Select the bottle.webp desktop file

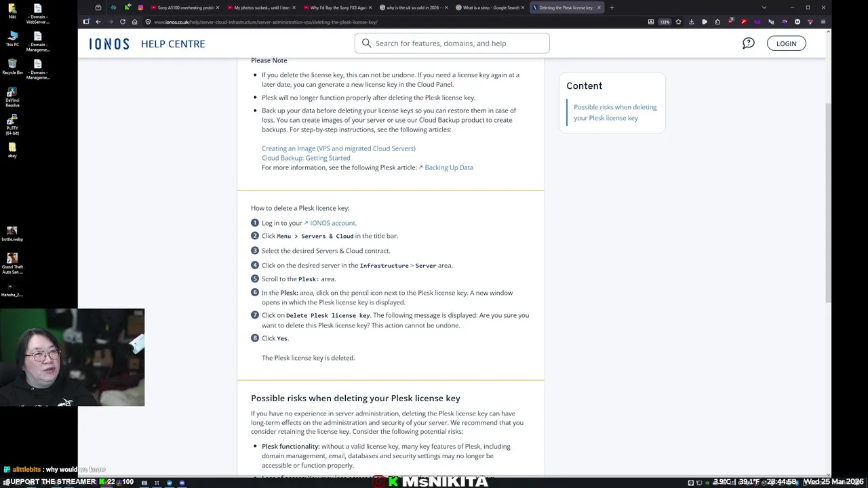[x=12, y=234]
